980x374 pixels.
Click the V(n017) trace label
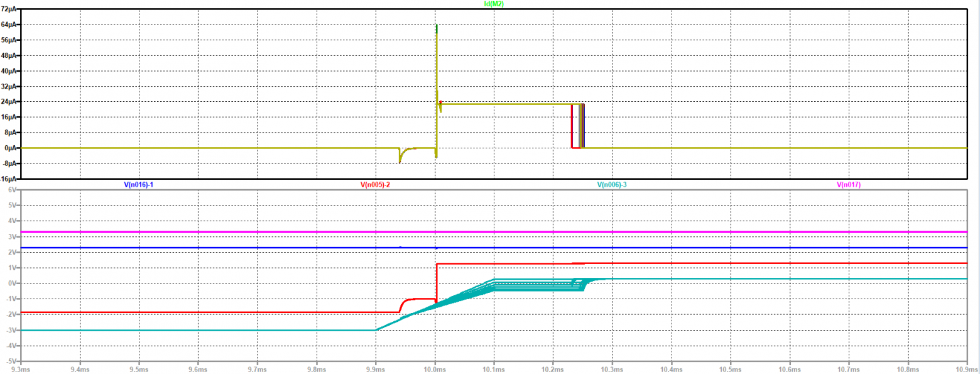tap(849, 185)
